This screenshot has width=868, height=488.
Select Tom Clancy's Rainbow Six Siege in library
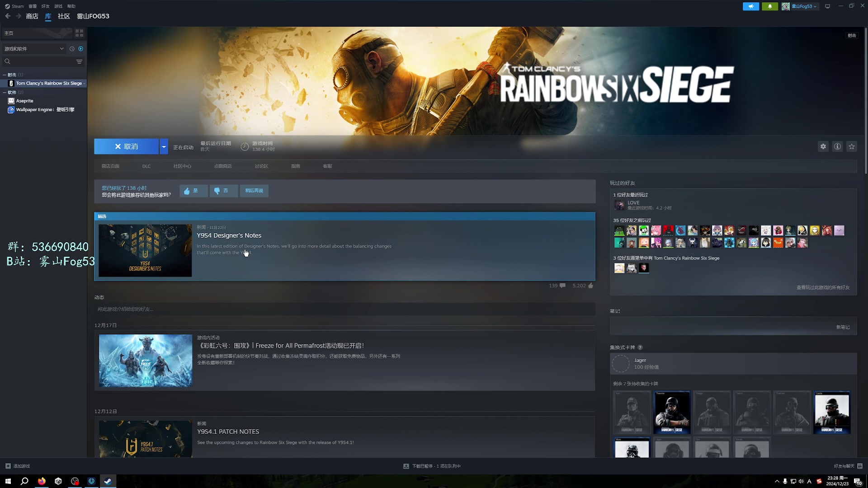[x=45, y=84]
